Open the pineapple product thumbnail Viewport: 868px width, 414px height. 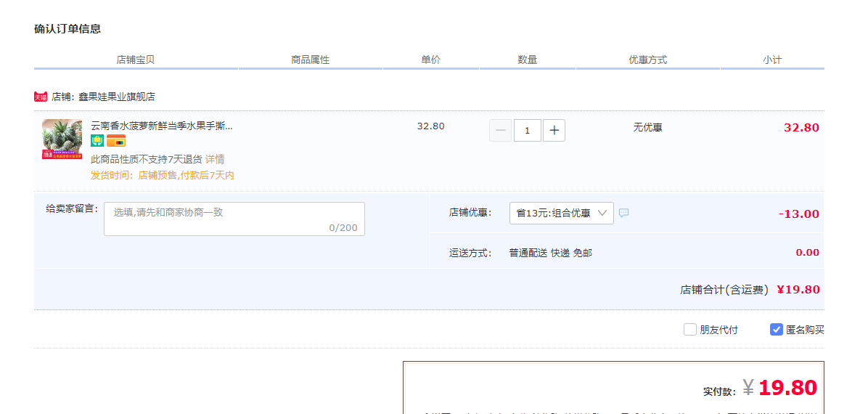coord(62,139)
